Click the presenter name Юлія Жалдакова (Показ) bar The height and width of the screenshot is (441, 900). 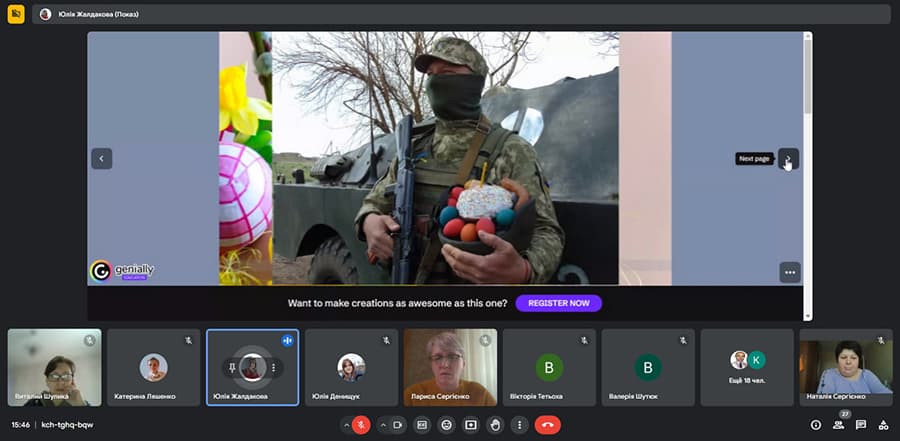(461, 14)
